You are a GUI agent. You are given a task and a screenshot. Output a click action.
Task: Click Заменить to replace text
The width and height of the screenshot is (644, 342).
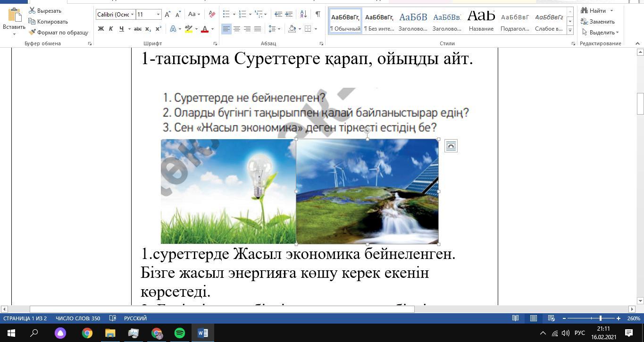coord(597,22)
